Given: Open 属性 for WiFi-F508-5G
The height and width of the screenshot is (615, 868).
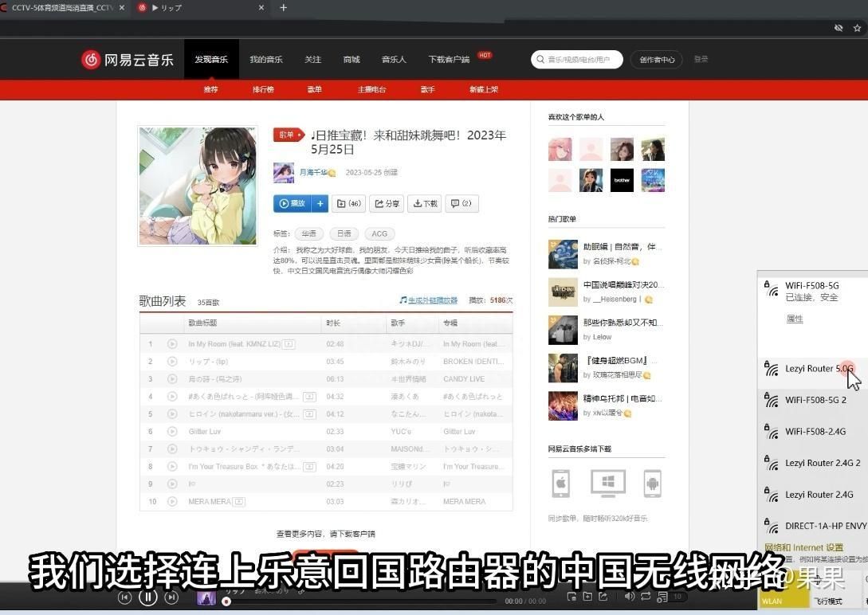Looking at the screenshot, I should 795,319.
